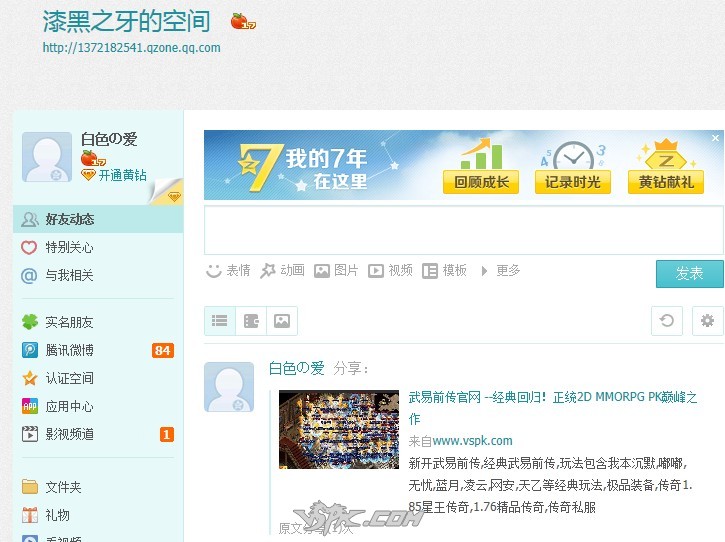Image resolution: width=725 pixels, height=542 pixels.
Task: Switch feed to photo view
Action: click(282, 320)
